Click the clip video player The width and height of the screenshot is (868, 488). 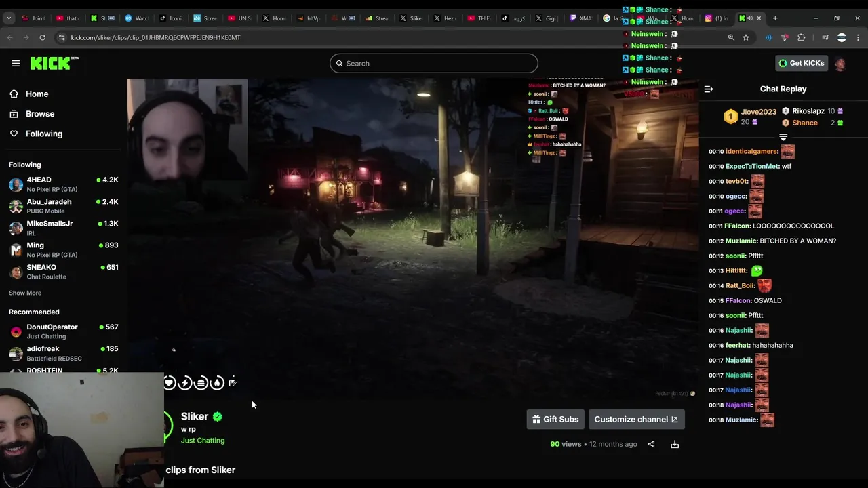[413, 239]
